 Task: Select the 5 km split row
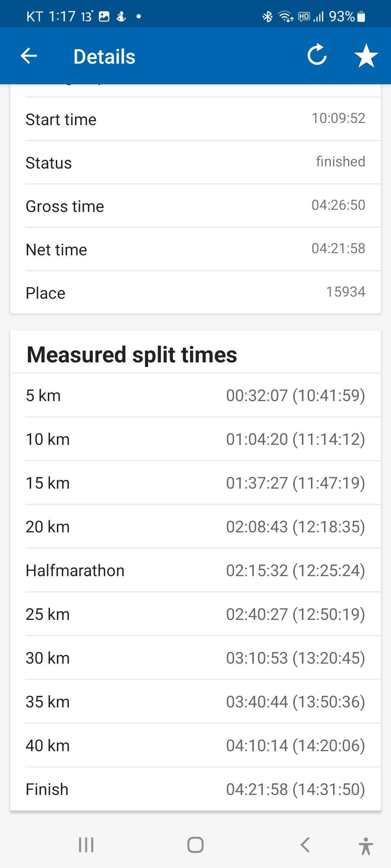coord(195,395)
